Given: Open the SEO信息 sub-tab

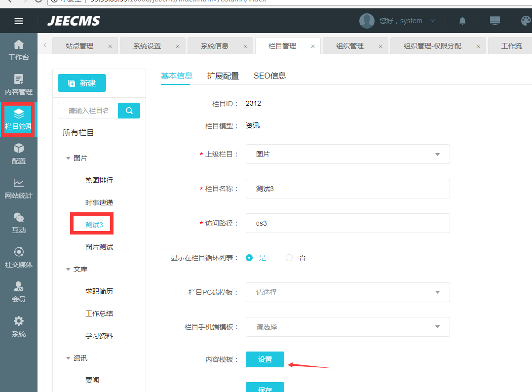Looking at the screenshot, I should [270, 76].
